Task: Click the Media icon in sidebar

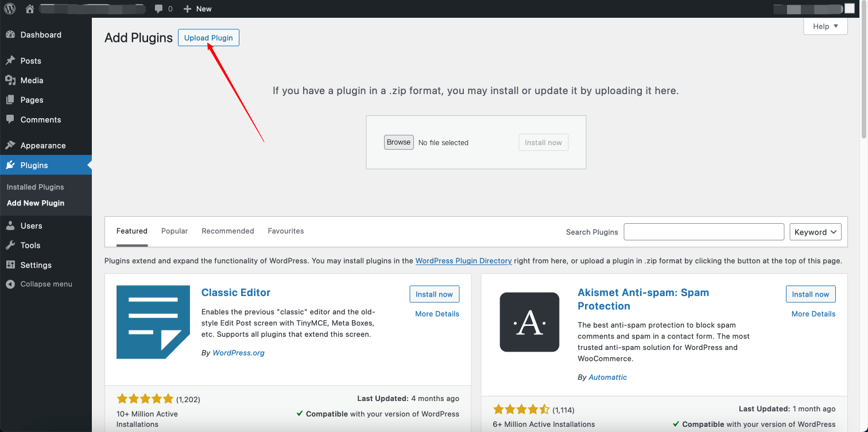Action: click(10, 80)
